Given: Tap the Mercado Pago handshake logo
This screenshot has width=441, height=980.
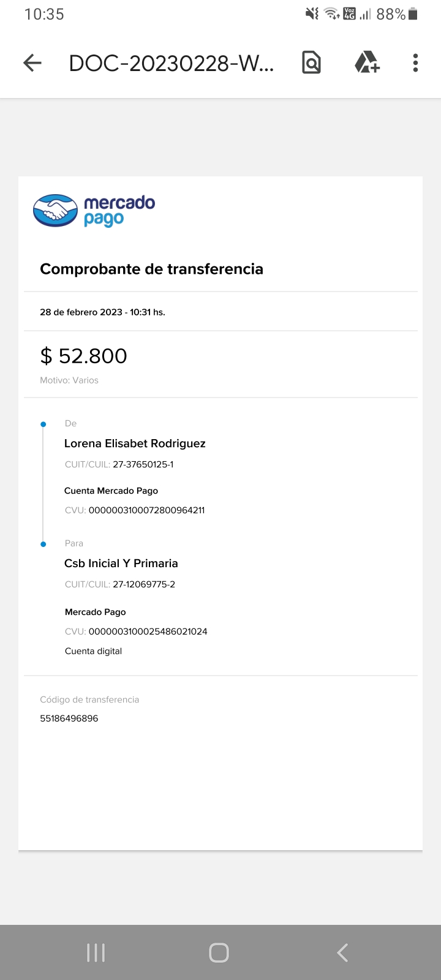Looking at the screenshot, I should coord(56,211).
